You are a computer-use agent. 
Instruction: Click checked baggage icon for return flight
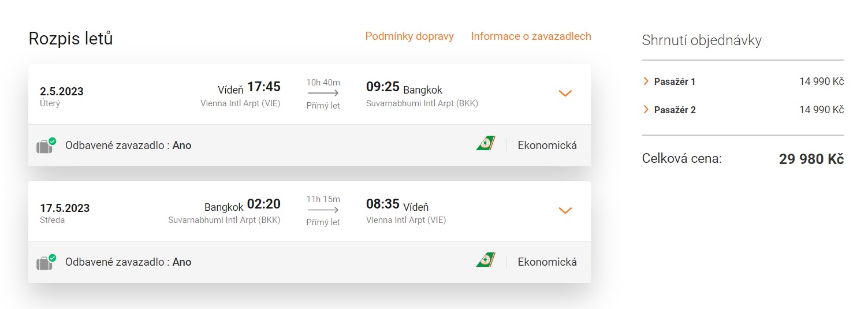46,262
